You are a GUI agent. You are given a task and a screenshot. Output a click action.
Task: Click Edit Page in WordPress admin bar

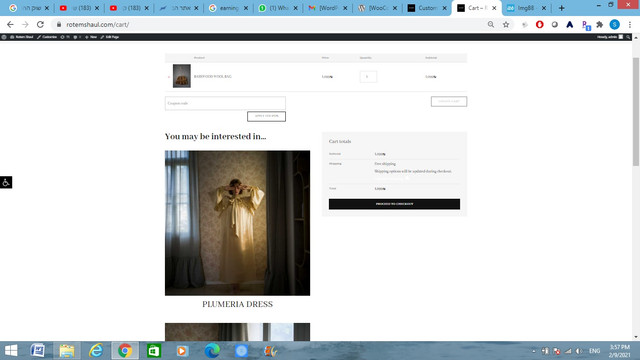click(x=110, y=37)
